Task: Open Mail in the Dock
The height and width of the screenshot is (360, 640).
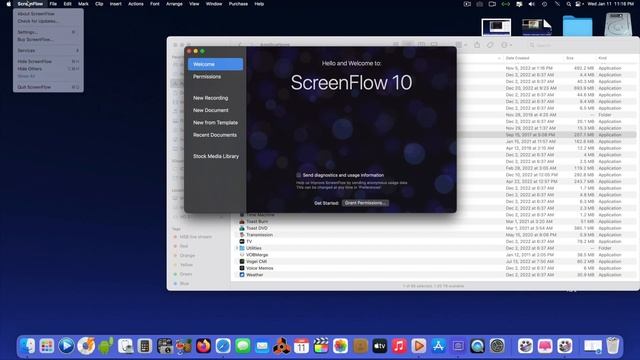Action: (262, 346)
